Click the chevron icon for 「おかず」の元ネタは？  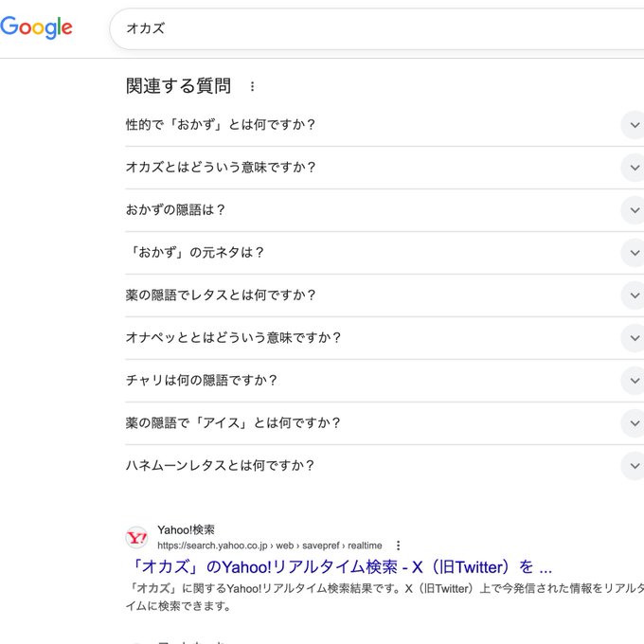633,253
